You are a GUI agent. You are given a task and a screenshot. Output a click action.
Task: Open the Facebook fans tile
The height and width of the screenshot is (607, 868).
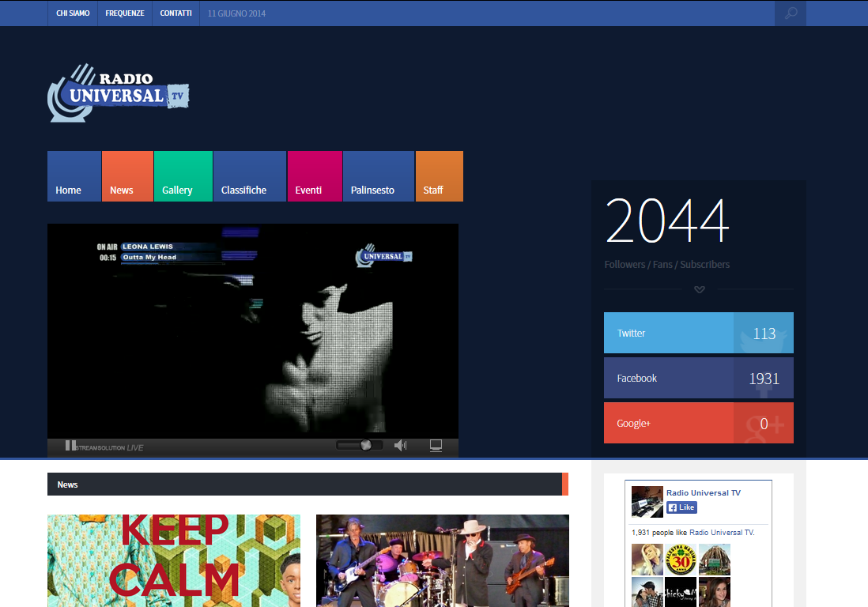click(x=698, y=378)
